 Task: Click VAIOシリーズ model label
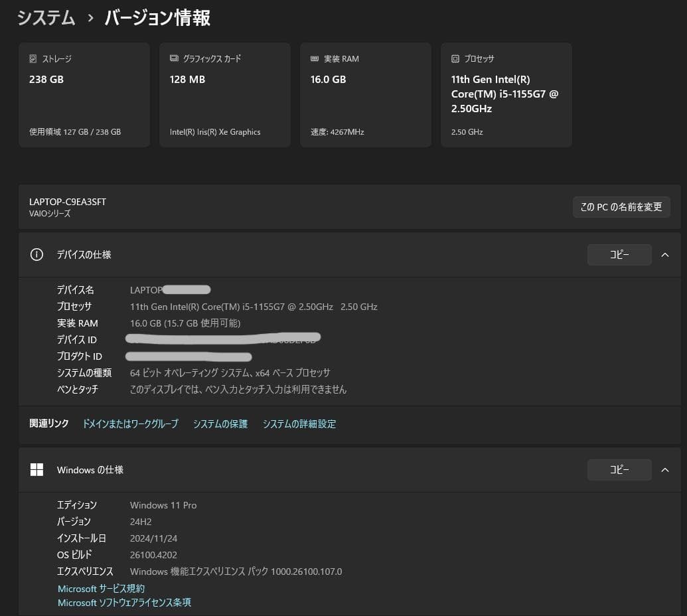[50, 213]
